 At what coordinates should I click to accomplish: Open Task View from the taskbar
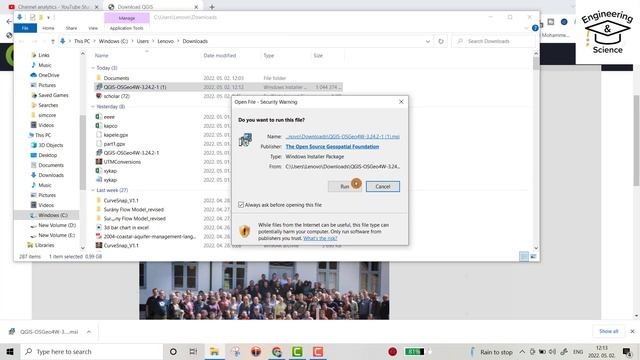point(193,351)
